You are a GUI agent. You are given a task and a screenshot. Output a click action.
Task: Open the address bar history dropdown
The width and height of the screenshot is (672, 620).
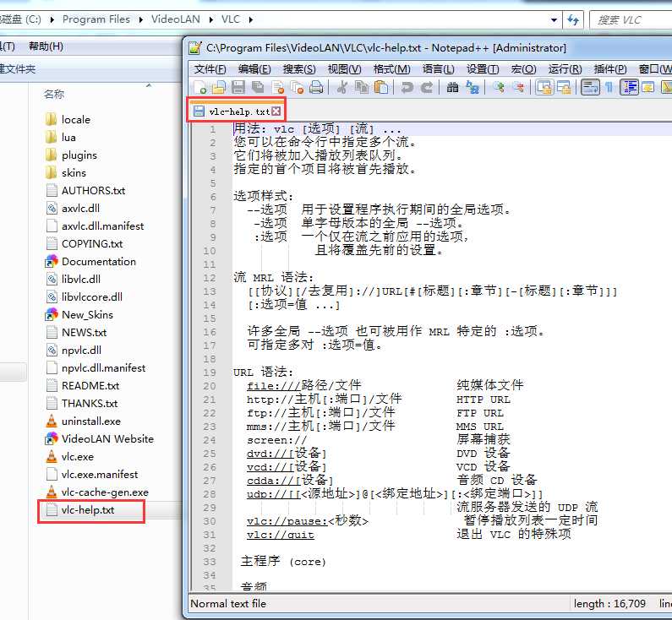[554, 19]
